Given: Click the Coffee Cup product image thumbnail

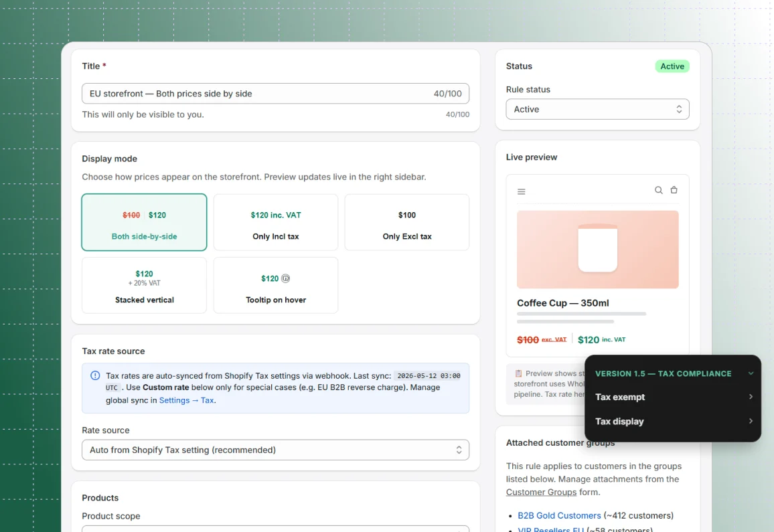Looking at the screenshot, I should point(597,249).
